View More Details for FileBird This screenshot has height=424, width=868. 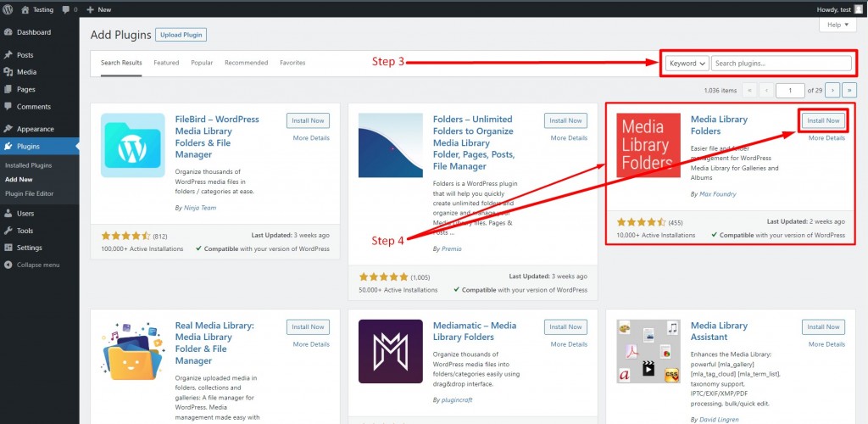(311, 138)
